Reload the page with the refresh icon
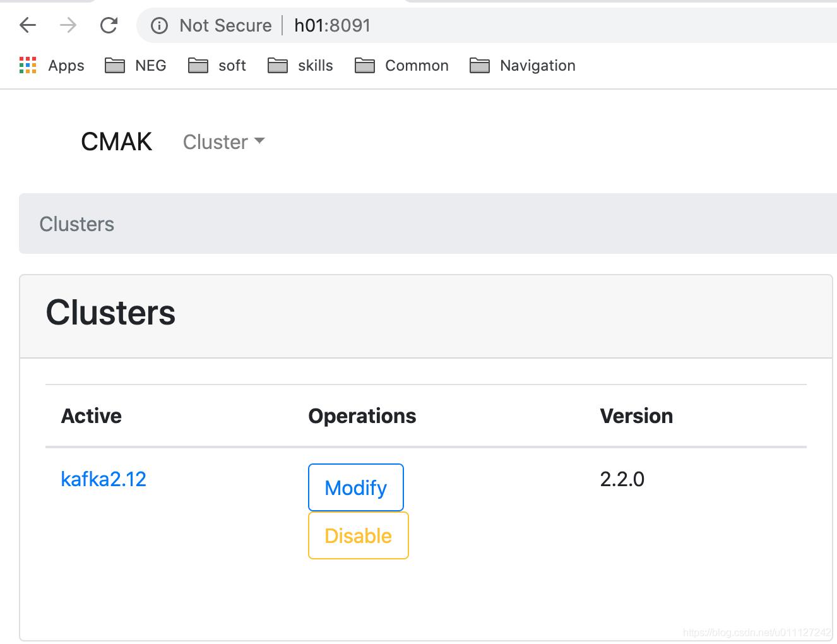The width and height of the screenshot is (837, 644). point(109,25)
